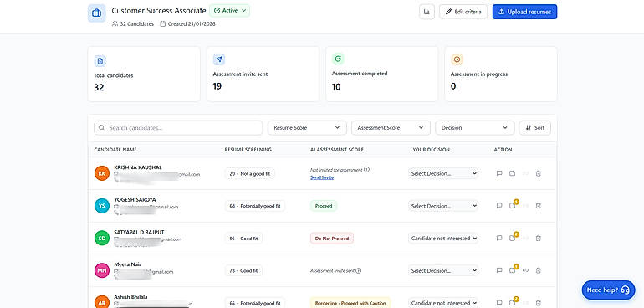644x308 pixels.
Task: Click info icon beside Assessment invite sent in Meera Nair row
Action: (x=359, y=271)
